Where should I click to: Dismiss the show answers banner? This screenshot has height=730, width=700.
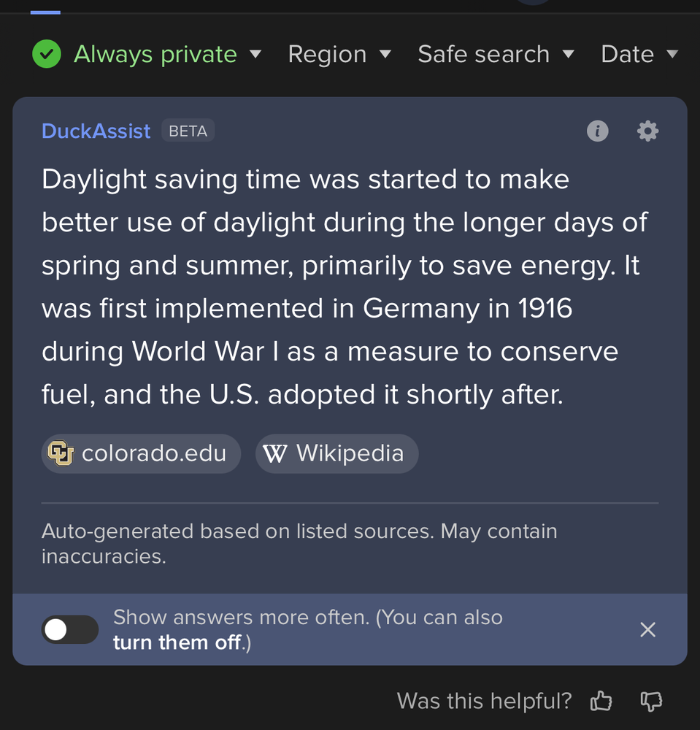tap(647, 630)
